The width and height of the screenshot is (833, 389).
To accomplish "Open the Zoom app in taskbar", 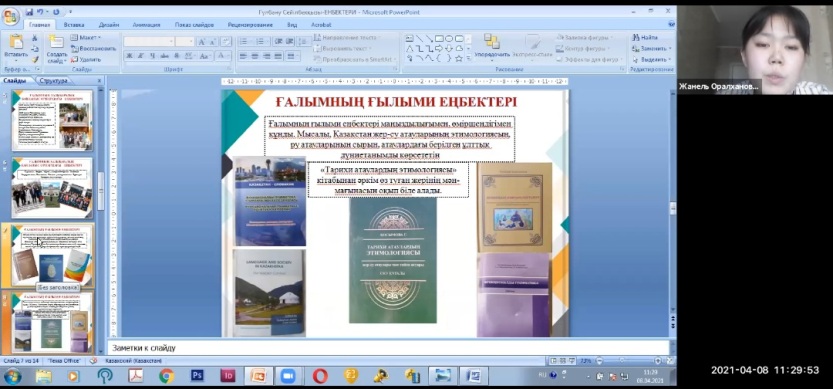I will tap(288, 376).
